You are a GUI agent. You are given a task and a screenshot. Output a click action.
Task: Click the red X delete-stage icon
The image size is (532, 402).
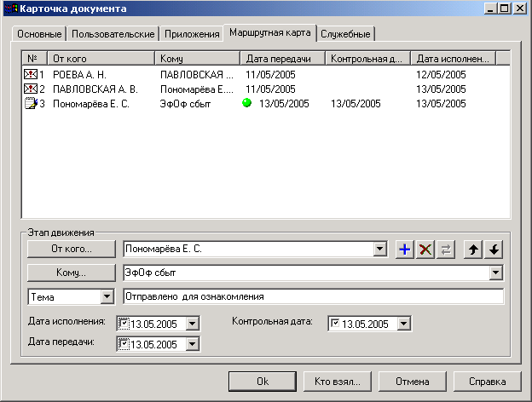tap(425, 250)
